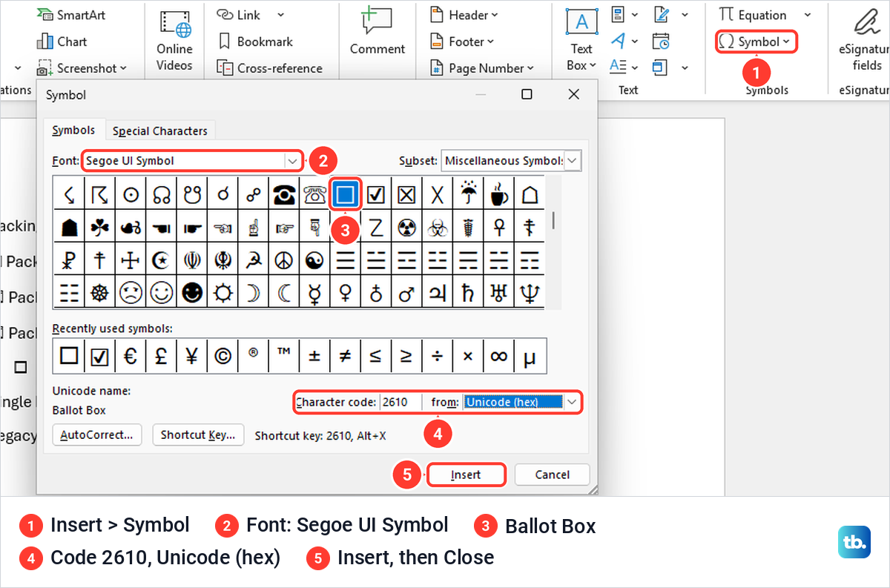Expand the Screenshot dropdown in the ribbon

pos(122,68)
